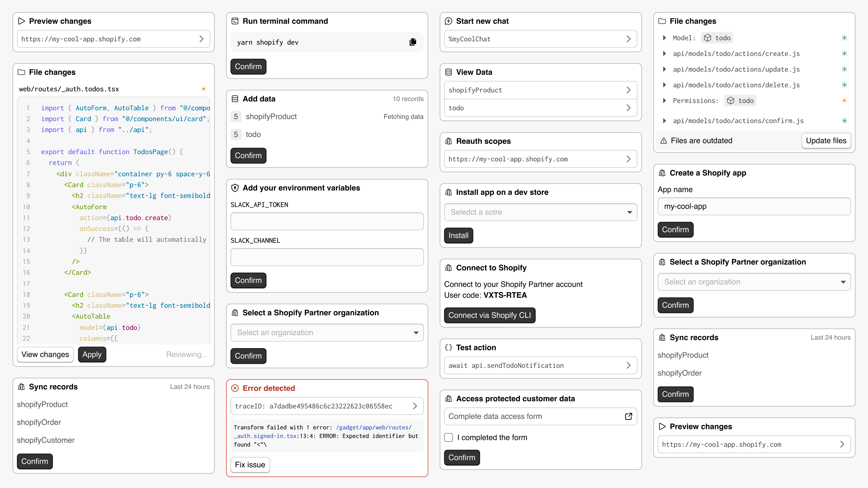
Task: Open the _auth.signed-in.tsx file path link
Action: click(323, 432)
